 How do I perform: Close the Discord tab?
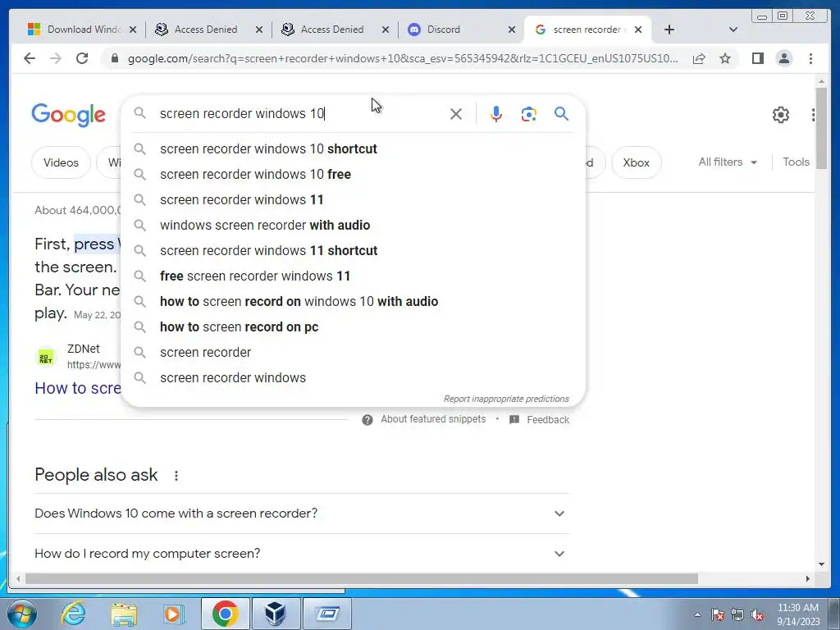pyautogui.click(x=512, y=30)
